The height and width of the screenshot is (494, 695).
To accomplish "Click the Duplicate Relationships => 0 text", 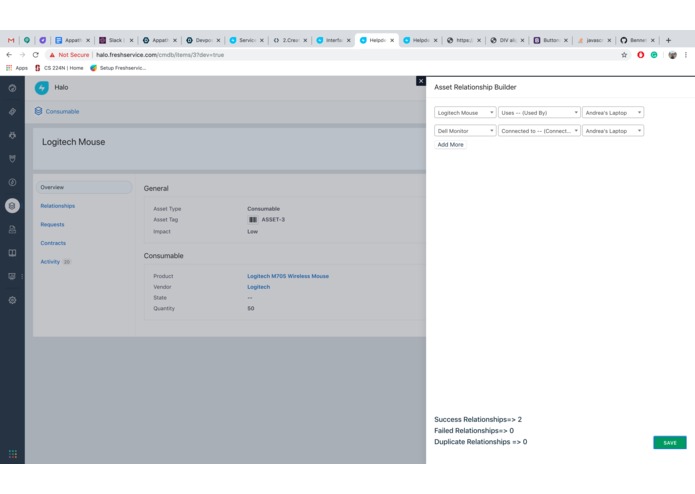I will coord(480,442).
